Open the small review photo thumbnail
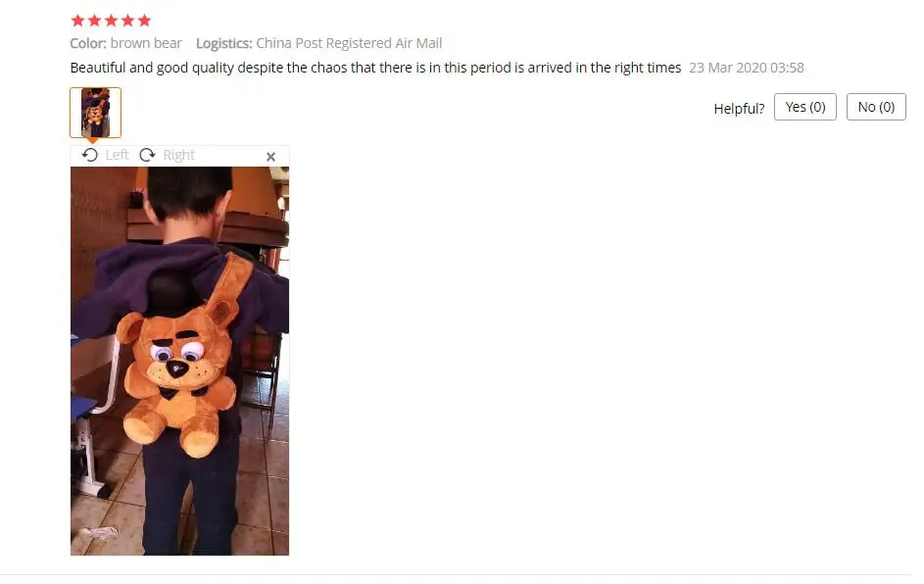 95,113
